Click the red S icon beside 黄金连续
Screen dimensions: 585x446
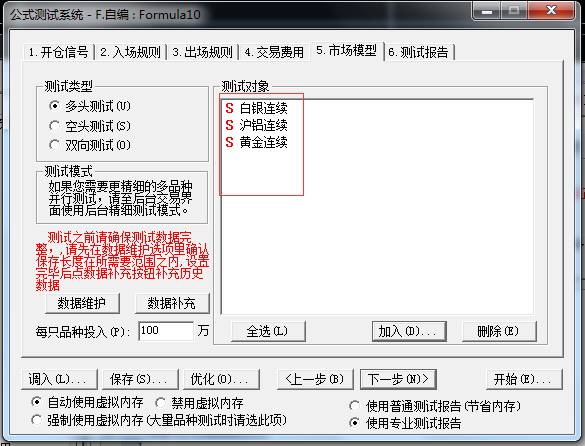tap(229, 142)
